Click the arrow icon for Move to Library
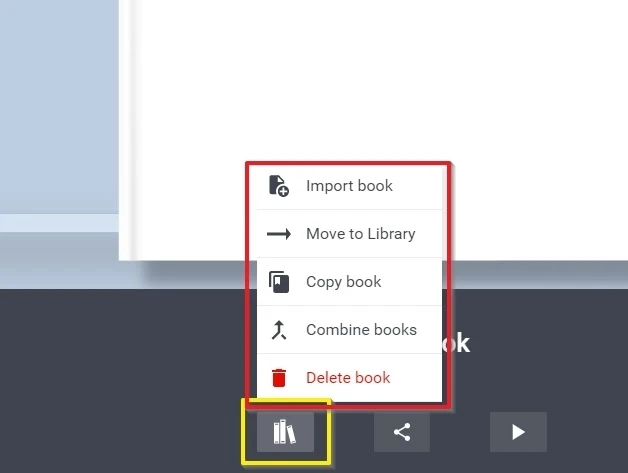628x473 pixels. coord(279,234)
